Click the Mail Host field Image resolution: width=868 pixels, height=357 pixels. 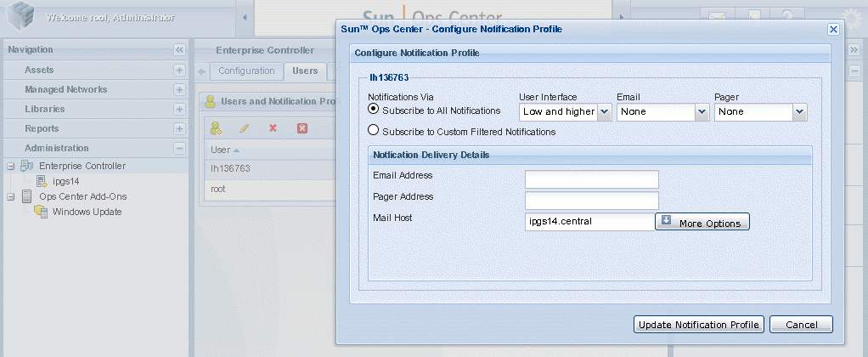(x=590, y=221)
